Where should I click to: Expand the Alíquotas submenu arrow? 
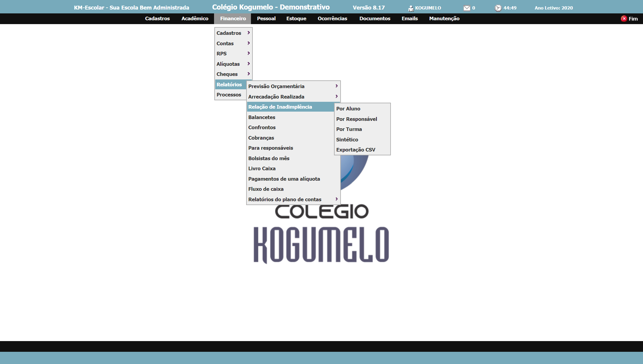(249, 64)
